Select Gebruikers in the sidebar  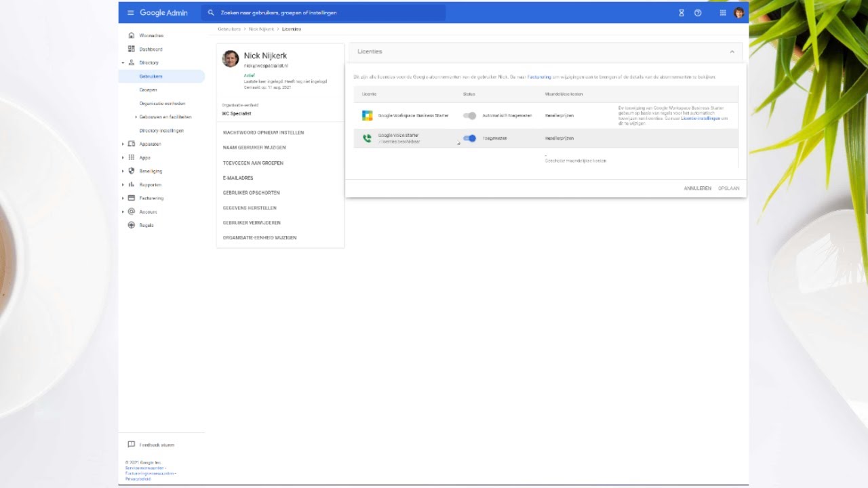tap(151, 76)
